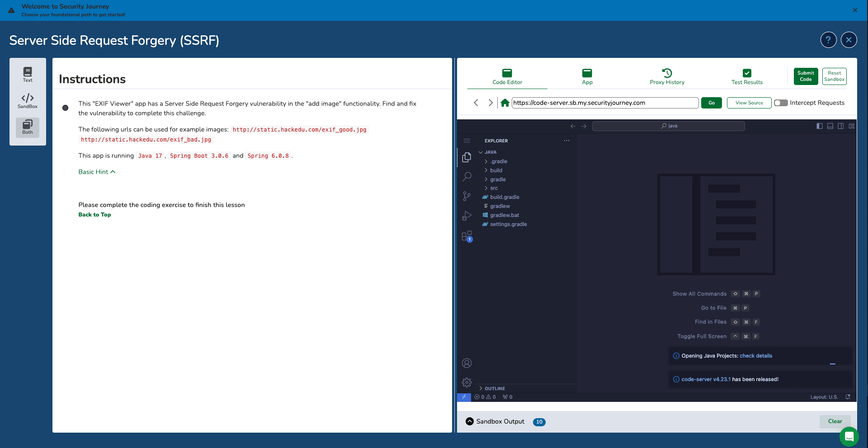868x448 pixels.
Task: Open the help question mark icon
Action: click(x=828, y=40)
